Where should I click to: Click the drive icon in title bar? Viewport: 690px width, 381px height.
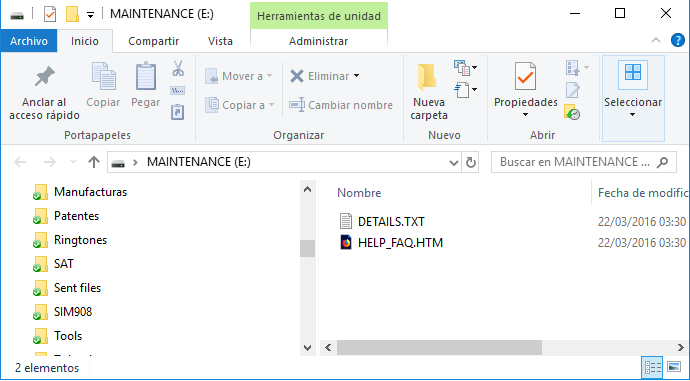tap(17, 15)
